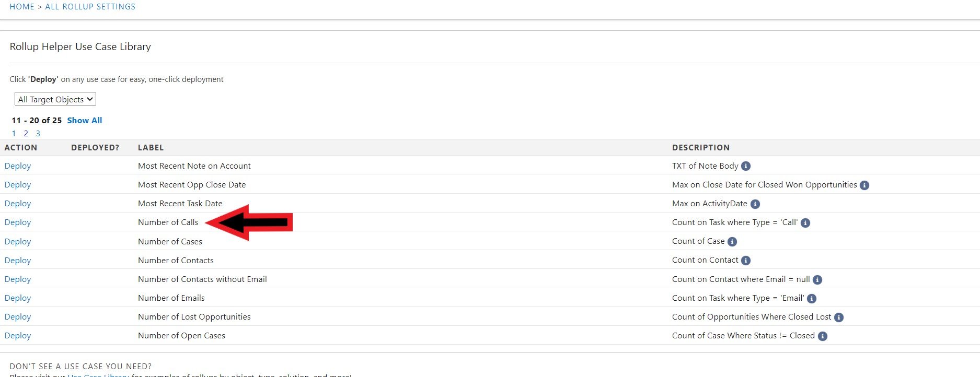The image size is (980, 377).
Task: Deploy the Number of Emails rollup
Action: click(x=17, y=298)
